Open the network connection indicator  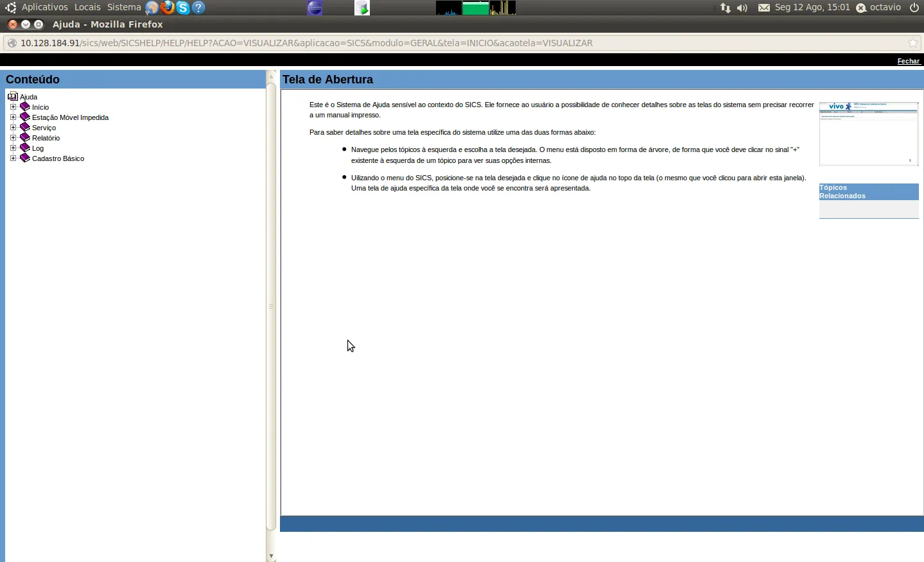pyautogui.click(x=726, y=8)
